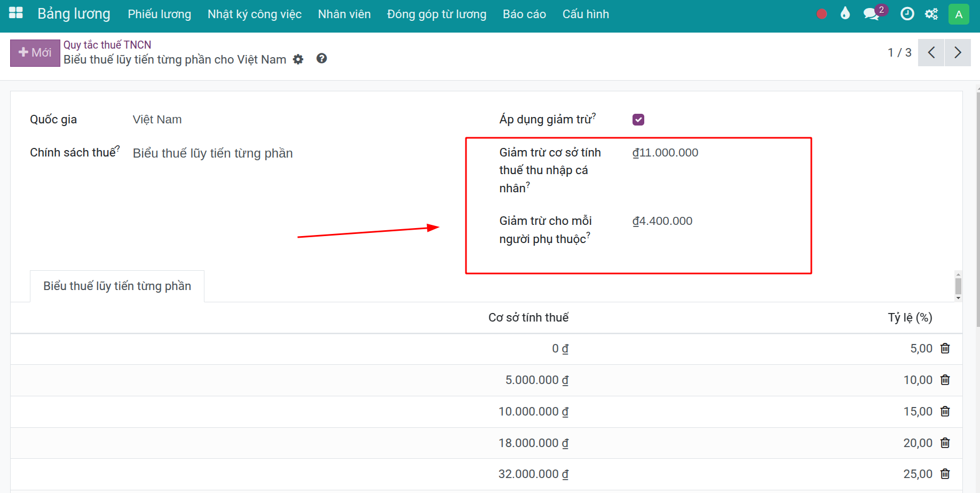The height and width of the screenshot is (493, 980).
Task: Open the debug settings gears icon
Action: [931, 14]
